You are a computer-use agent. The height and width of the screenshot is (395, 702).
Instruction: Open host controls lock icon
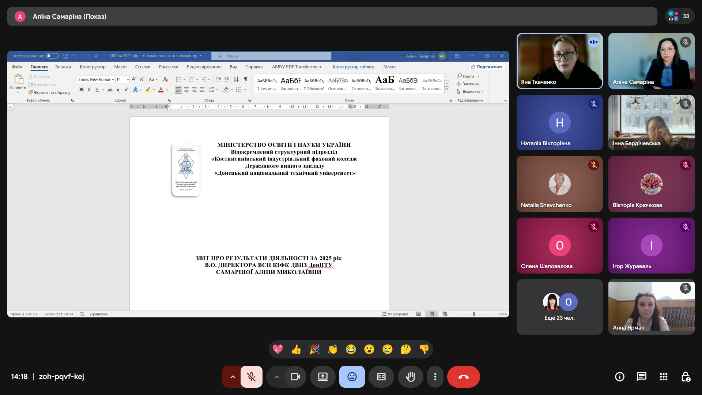coord(685,377)
